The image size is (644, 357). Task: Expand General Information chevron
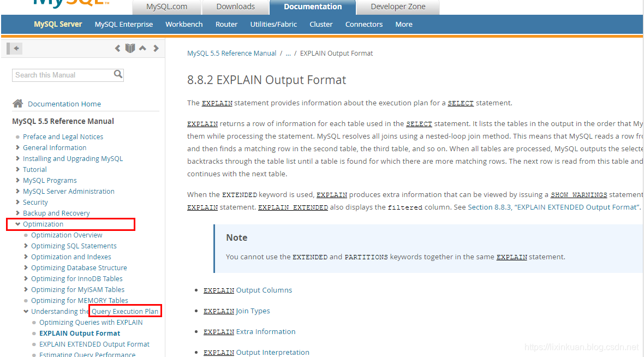point(17,147)
